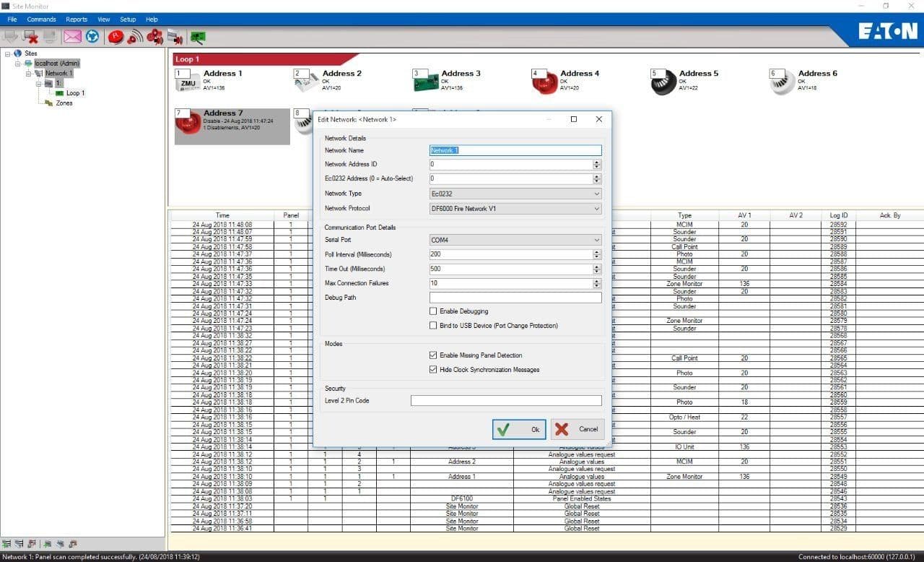The image size is (924, 562).
Task: Enable Debugging for the network
Action: [433, 310]
